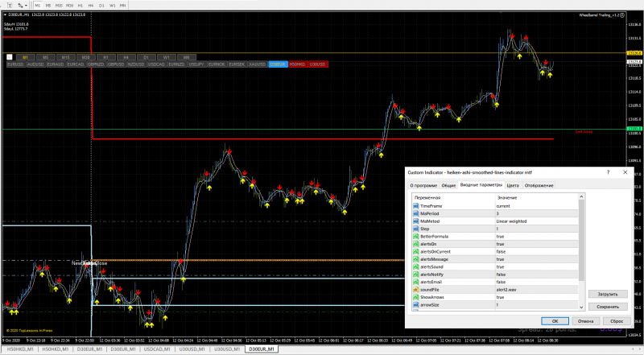644x355 pixels.
Task: Click the alertsMessage boolean icon
Action: [x=415, y=259]
